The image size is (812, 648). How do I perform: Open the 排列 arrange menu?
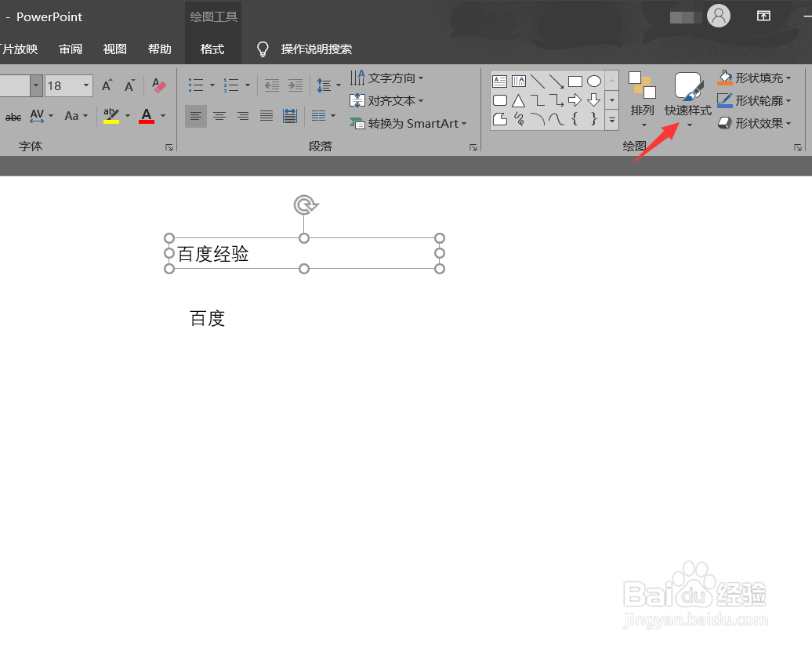[642, 100]
